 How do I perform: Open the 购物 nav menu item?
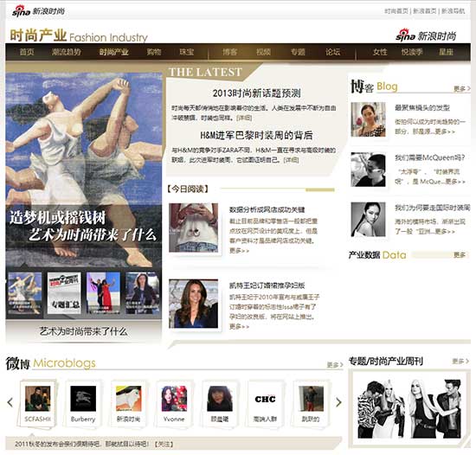[154, 52]
